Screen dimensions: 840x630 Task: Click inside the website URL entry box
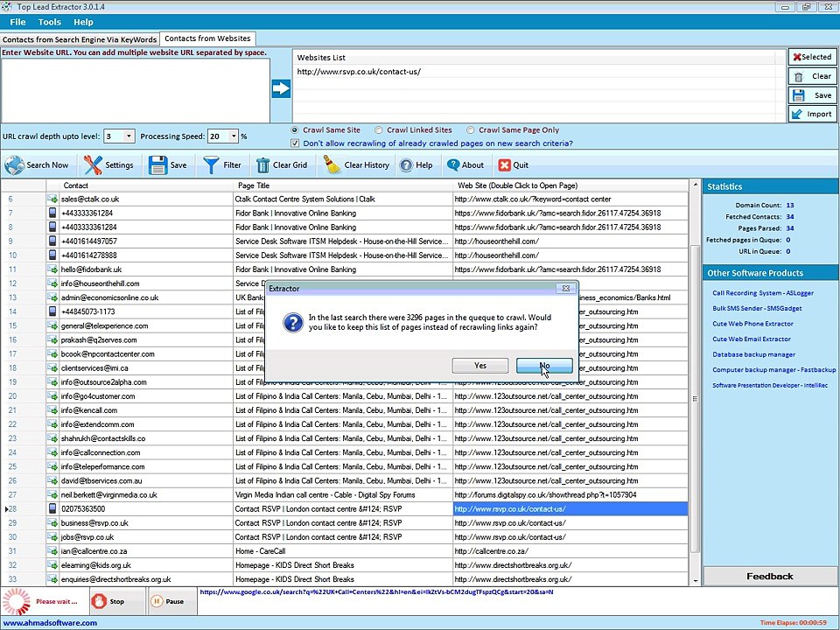click(136, 90)
